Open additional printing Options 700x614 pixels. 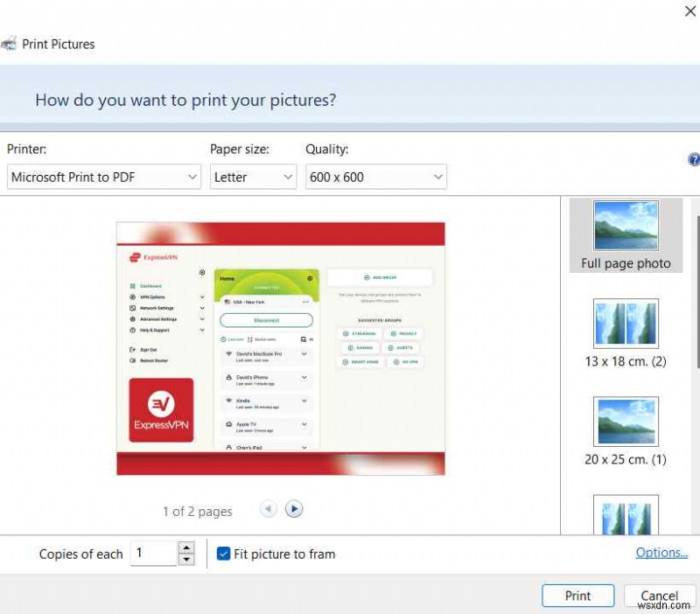[661, 552]
